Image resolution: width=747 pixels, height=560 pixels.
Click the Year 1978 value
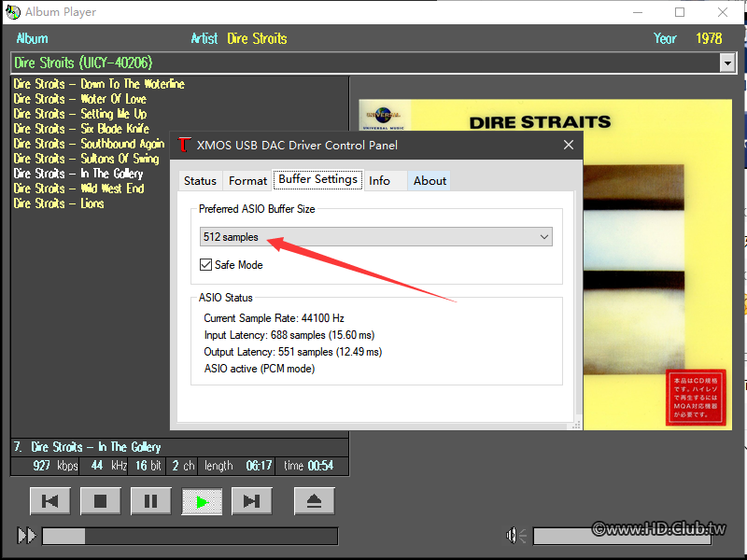(x=709, y=38)
